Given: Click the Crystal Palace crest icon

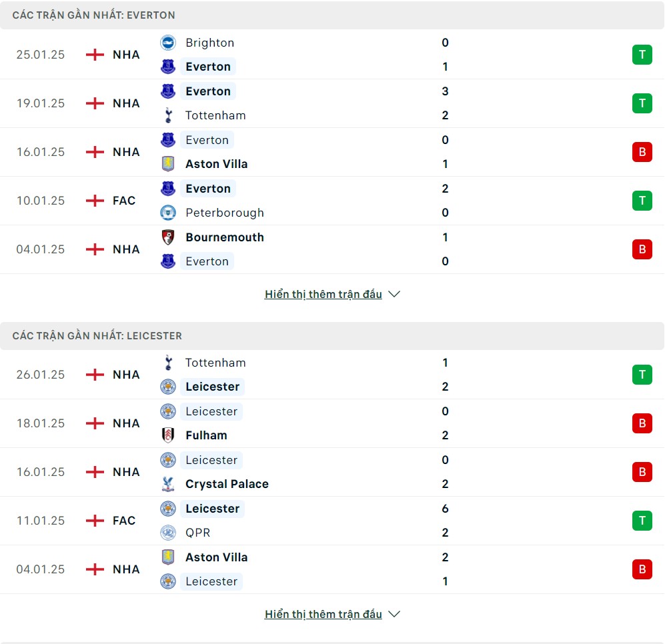Looking at the screenshot, I should pyautogui.click(x=168, y=484).
